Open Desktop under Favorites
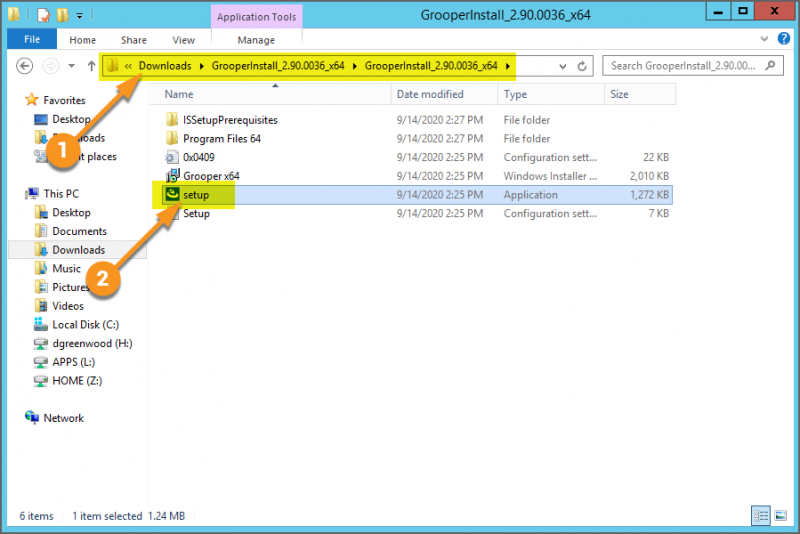Viewport: 800px width, 534px height. point(71,119)
